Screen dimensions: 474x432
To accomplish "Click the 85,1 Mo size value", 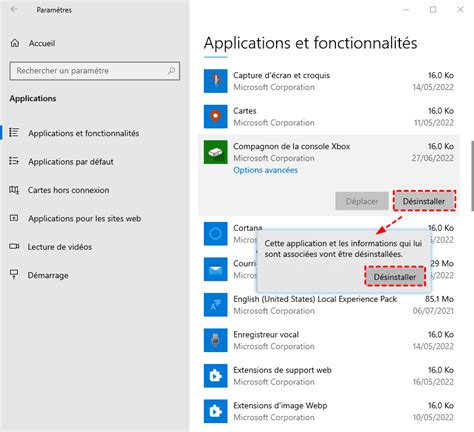I will pyautogui.click(x=439, y=299).
